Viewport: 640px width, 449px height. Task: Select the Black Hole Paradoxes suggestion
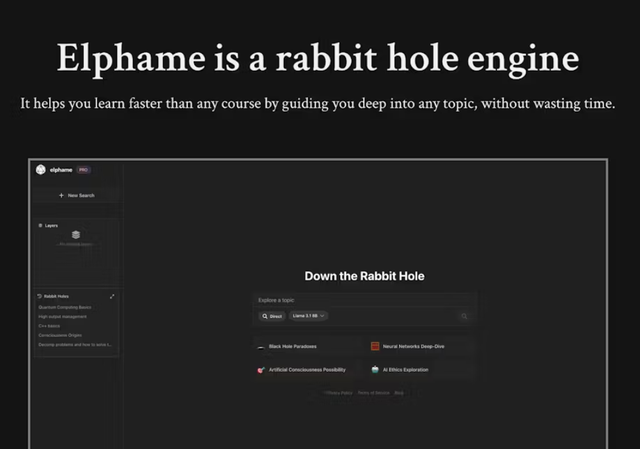pyautogui.click(x=308, y=347)
